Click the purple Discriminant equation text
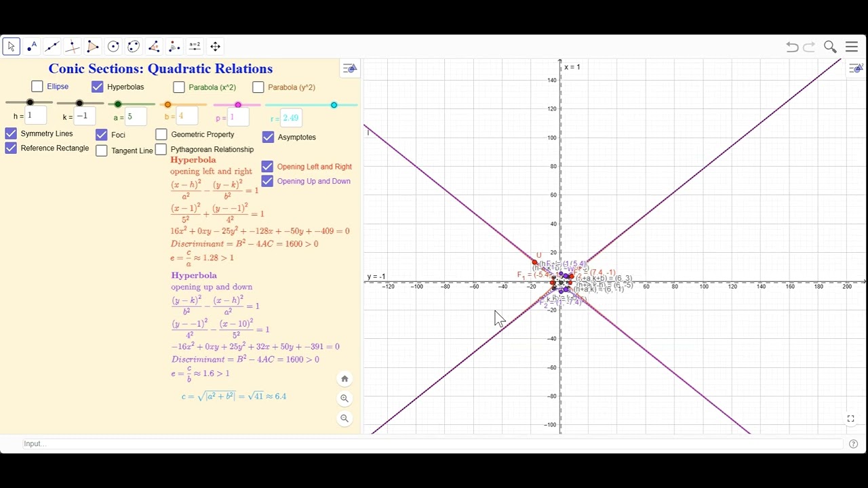 point(245,359)
